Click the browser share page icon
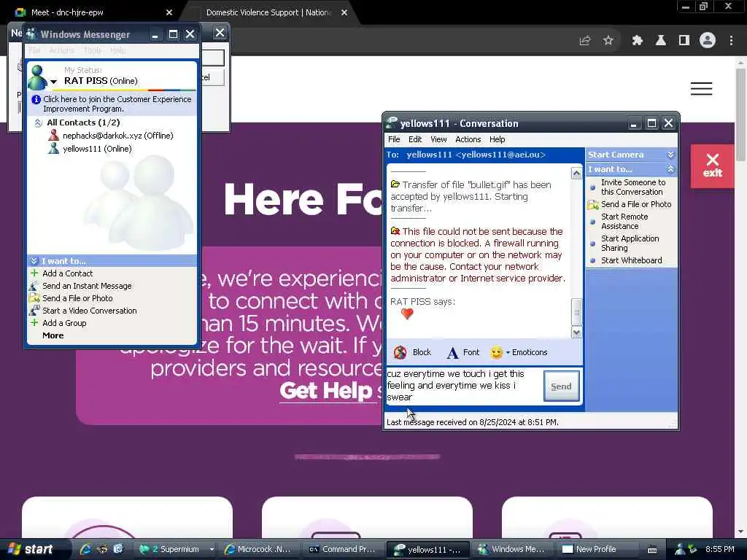This screenshot has height=560, width=747. (584, 41)
